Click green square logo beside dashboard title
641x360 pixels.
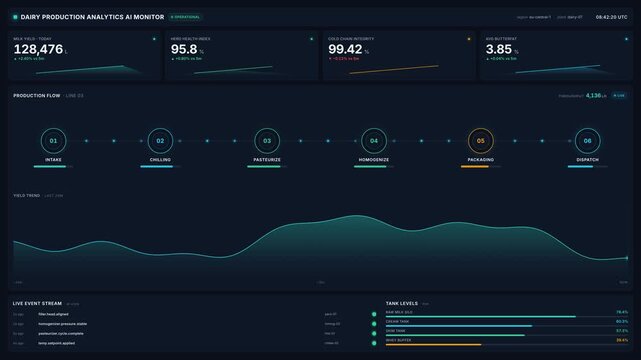15,17
